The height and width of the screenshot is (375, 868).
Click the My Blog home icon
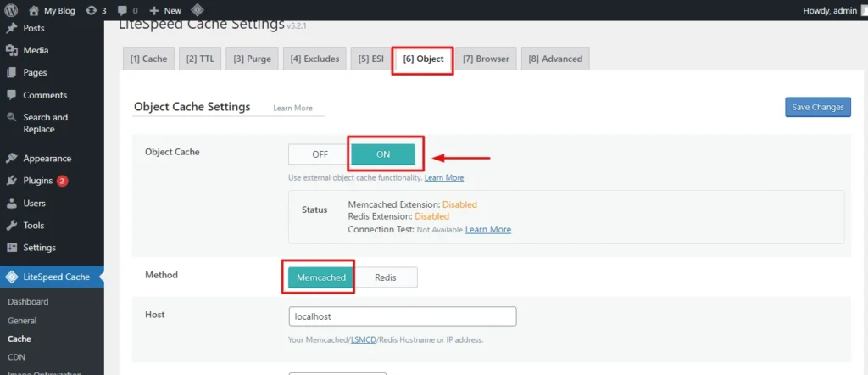tap(34, 10)
